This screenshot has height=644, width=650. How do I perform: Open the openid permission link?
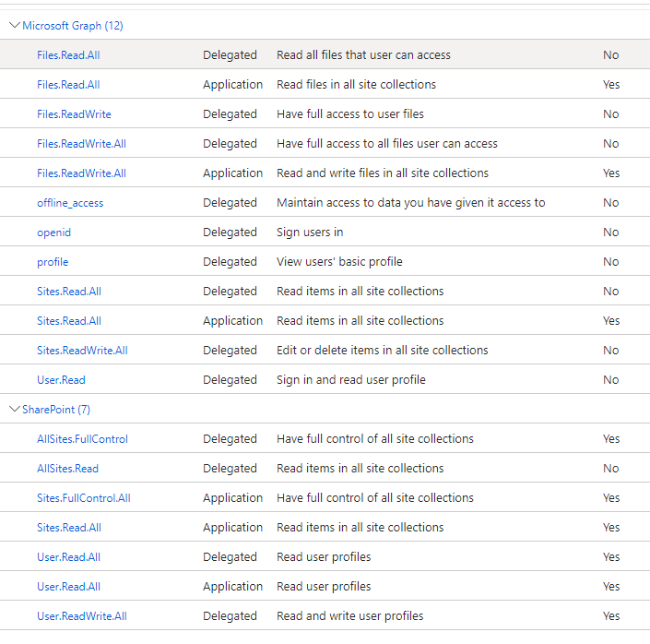click(53, 233)
